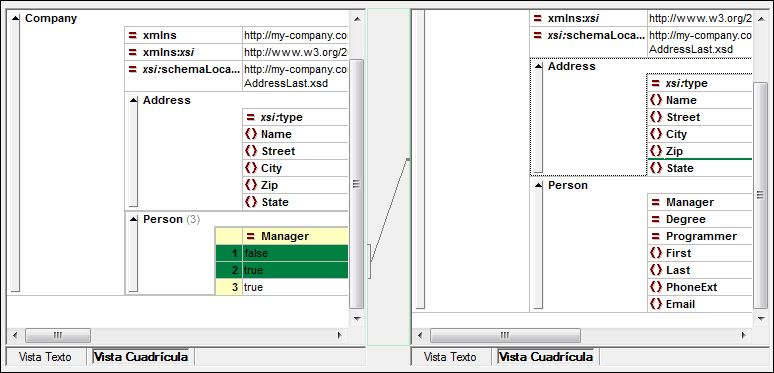Click the xsi:schemaLocation attribute icon in left pane

point(132,70)
